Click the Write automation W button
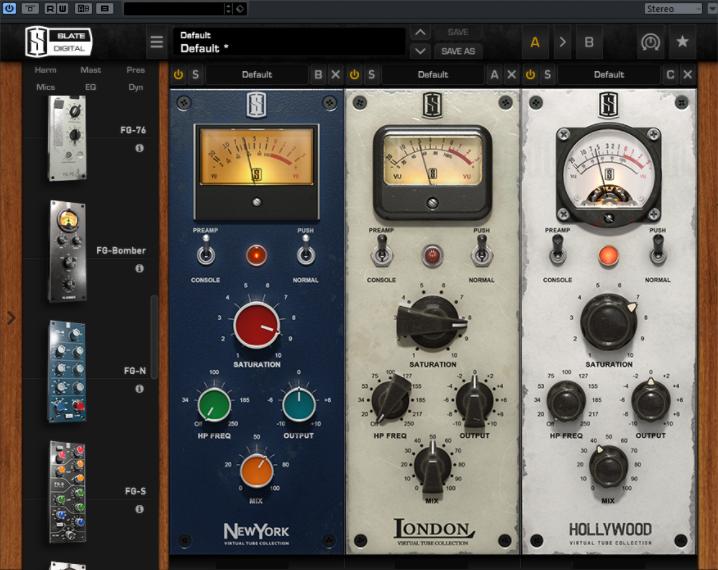Viewport: 718px width, 570px height. (x=62, y=8)
